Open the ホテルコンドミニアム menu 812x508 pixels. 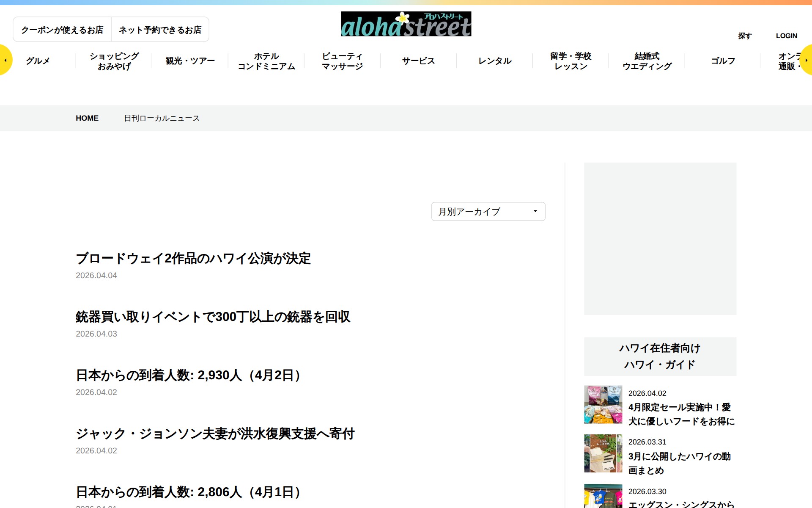point(266,61)
